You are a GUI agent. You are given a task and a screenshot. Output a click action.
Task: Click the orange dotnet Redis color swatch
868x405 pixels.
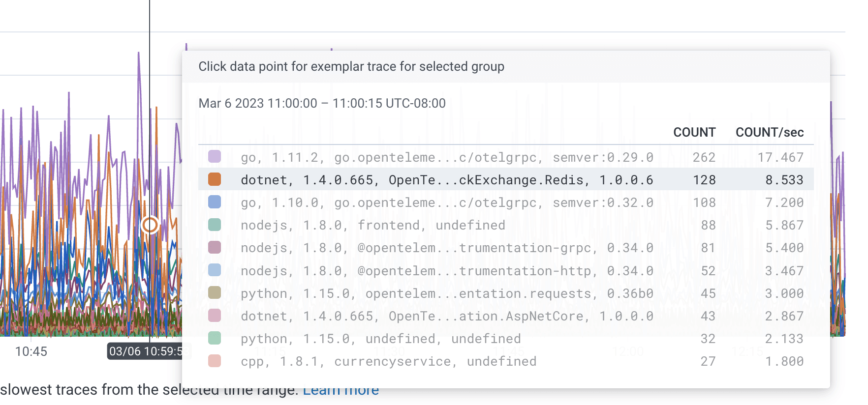click(215, 179)
